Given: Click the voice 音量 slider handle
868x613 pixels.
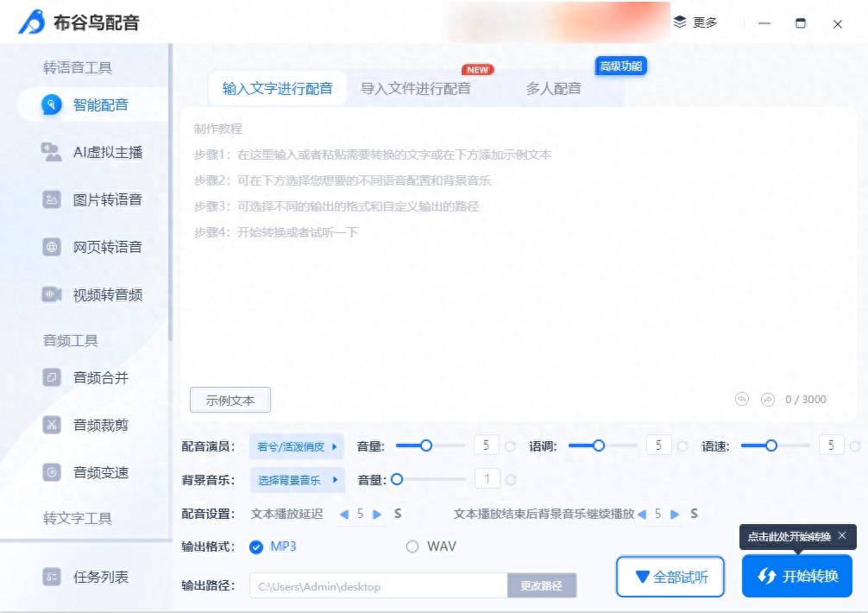Looking at the screenshot, I should [x=425, y=446].
